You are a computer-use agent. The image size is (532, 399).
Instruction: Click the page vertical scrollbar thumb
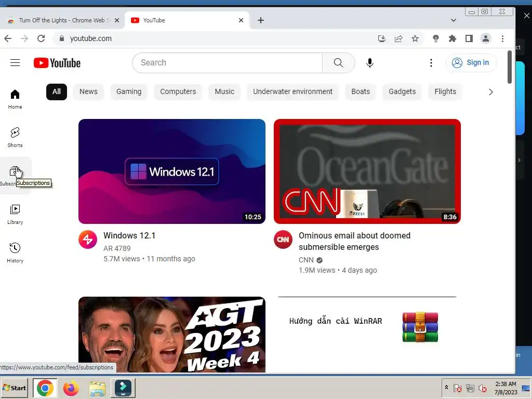click(509, 67)
